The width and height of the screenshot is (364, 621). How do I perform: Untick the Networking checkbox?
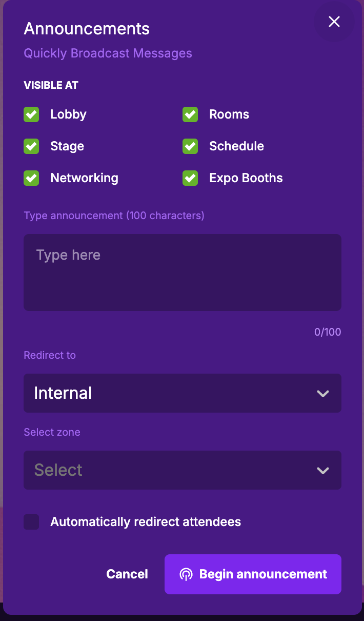pyautogui.click(x=31, y=178)
